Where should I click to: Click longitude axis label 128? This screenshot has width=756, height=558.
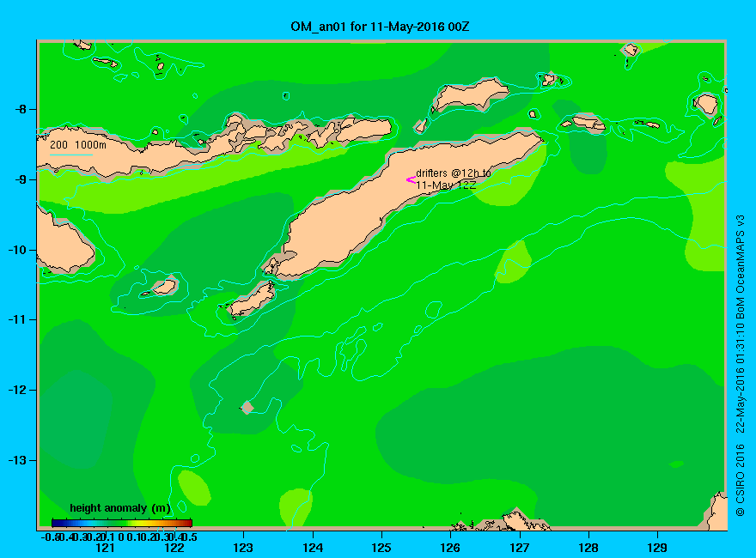588,548
